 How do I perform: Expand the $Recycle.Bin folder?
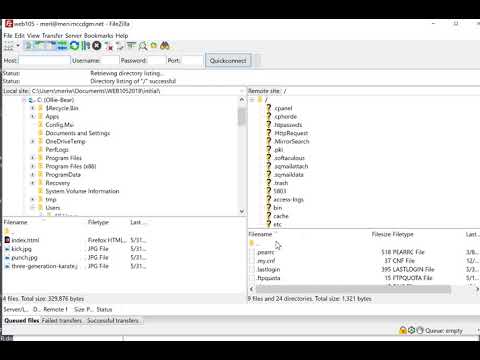33,108
